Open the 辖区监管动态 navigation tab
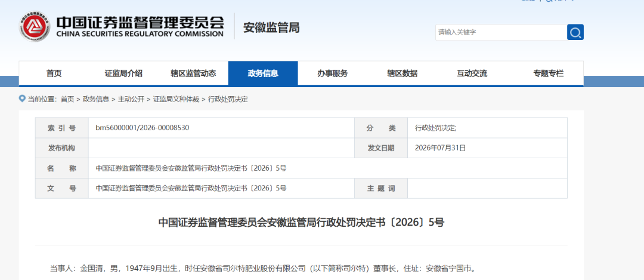This screenshot has height=280, width=644. (x=193, y=73)
